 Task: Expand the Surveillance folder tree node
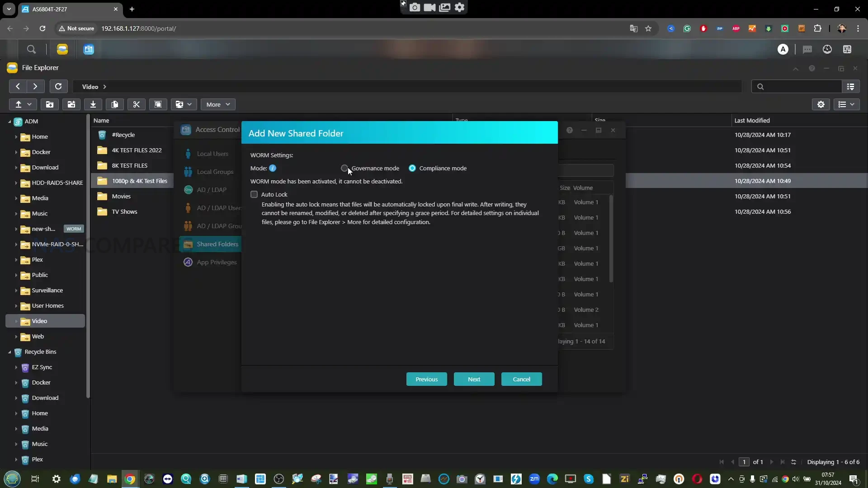(x=16, y=291)
